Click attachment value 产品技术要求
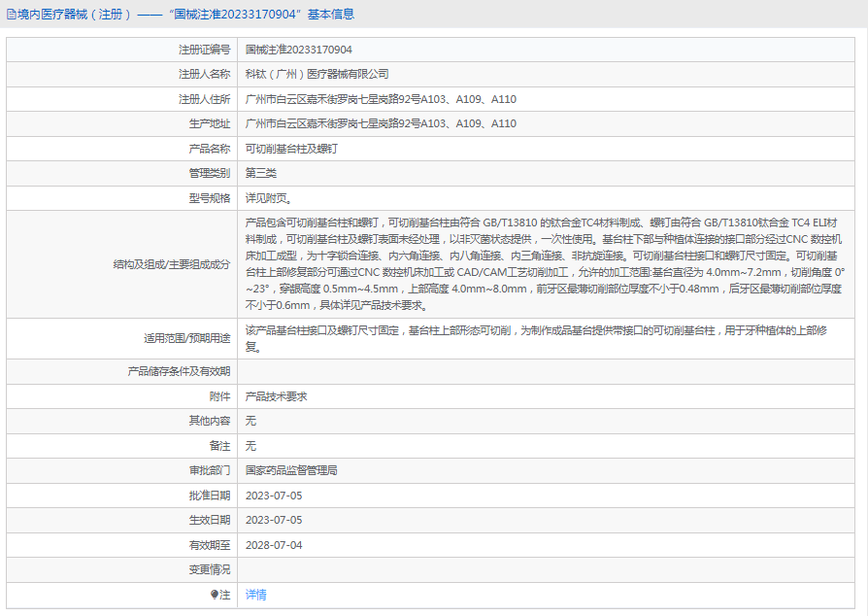The height and width of the screenshot is (616, 868). pos(276,396)
